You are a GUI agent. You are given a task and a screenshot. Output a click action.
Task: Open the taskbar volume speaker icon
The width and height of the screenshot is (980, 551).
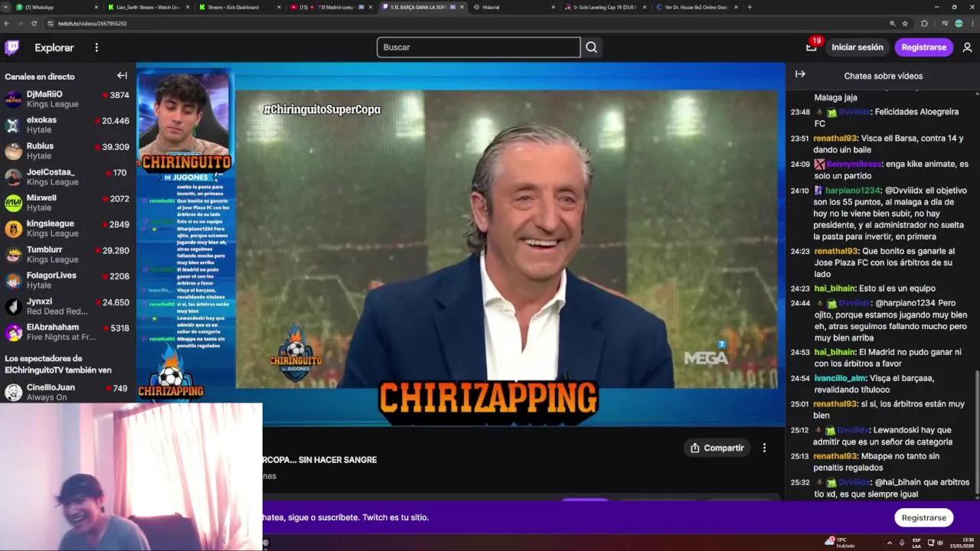939,543
